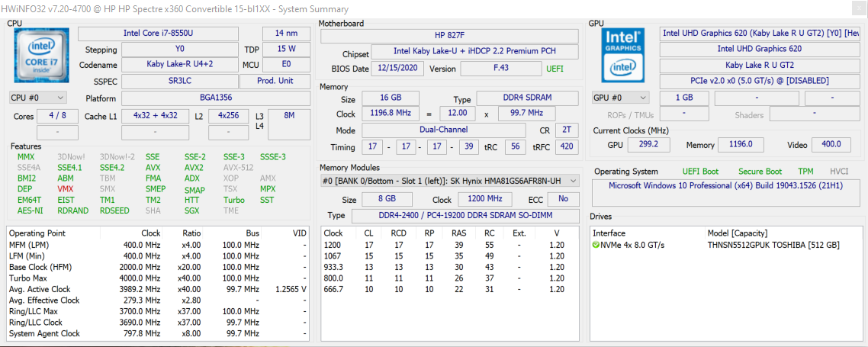
Task: Click the ECC No field
Action: [x=564, y=199]
